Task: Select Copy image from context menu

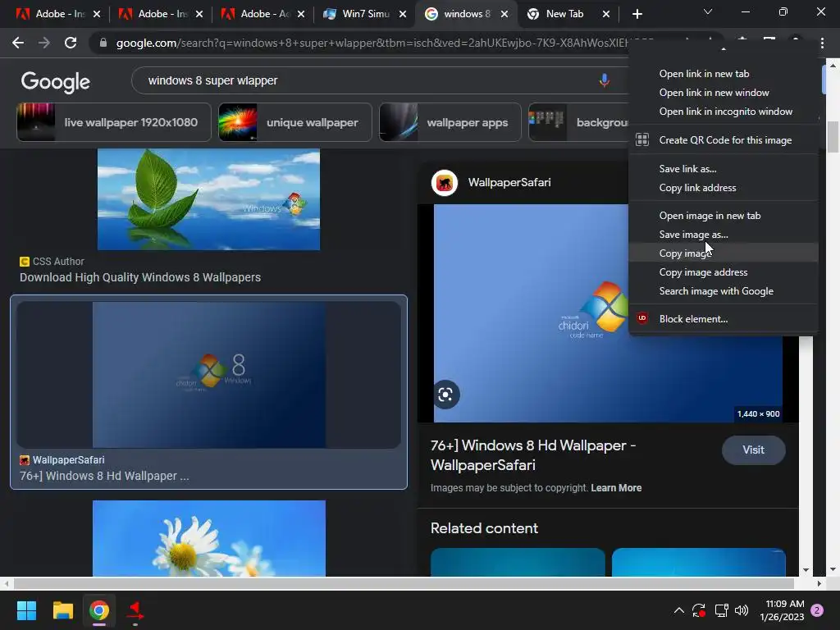Action: click(724, 253)
